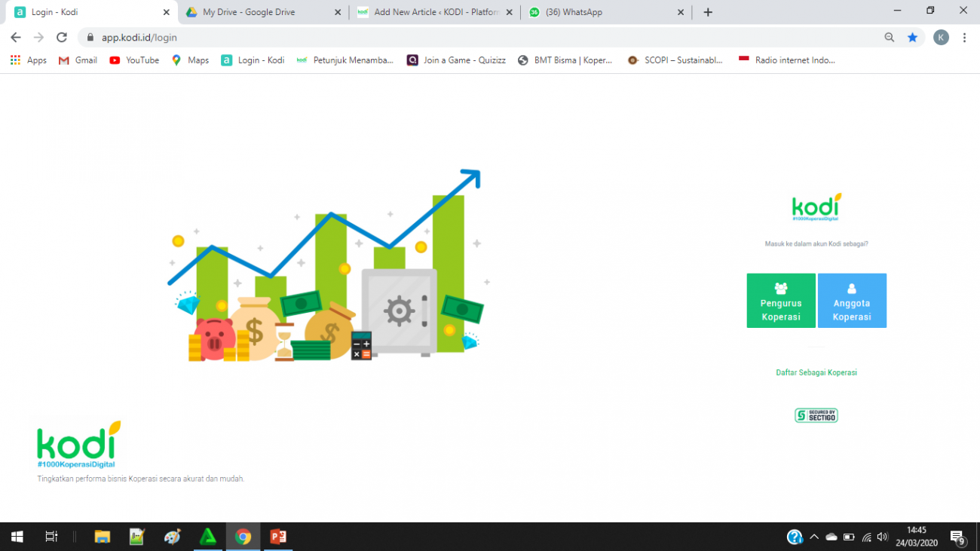This screenshot has width=980, height=551.
Task: Open Daftar Sebagai Koperasi link
Action: 816,372
